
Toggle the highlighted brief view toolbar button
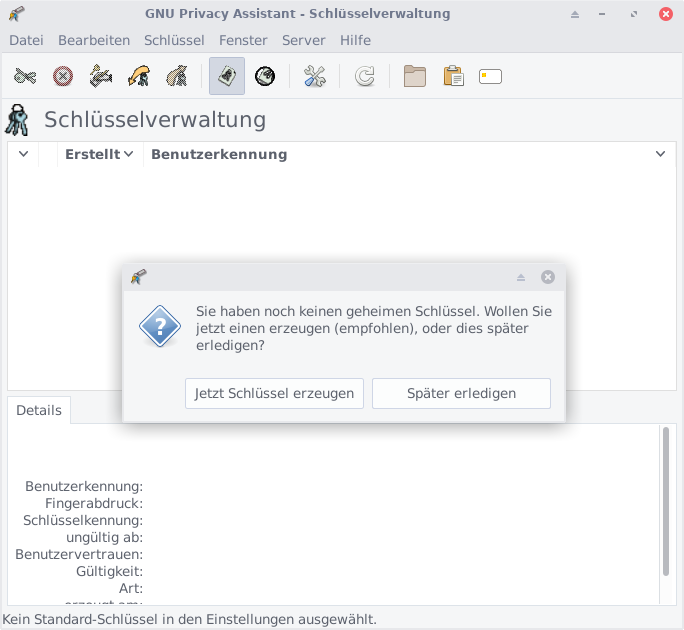tap(227, 76)
